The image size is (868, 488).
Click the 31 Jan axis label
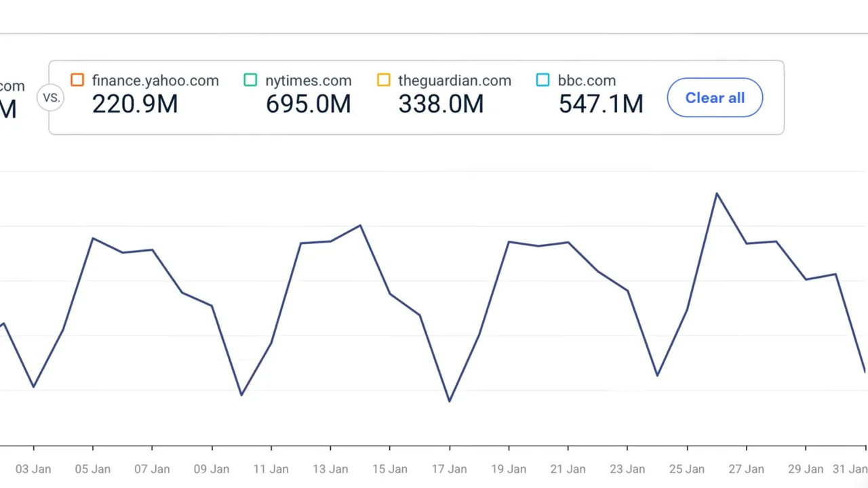pyautogui.click(x=850, y=469)
